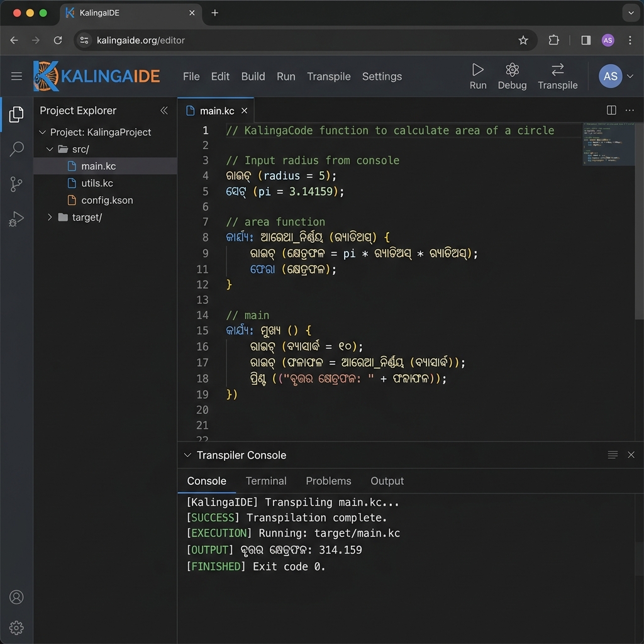Screen dimensions: 644x644
Task: Open the Source Control branch icon
Action: [16, 184]
